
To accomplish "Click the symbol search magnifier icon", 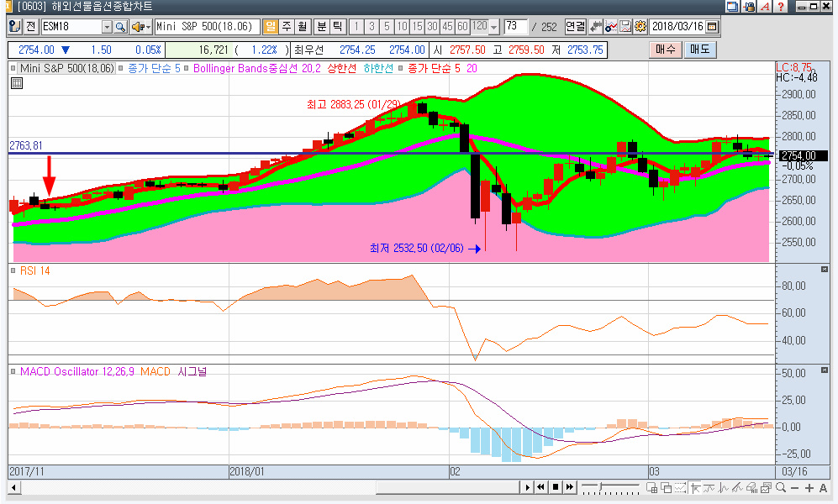I will coord(121,27).
